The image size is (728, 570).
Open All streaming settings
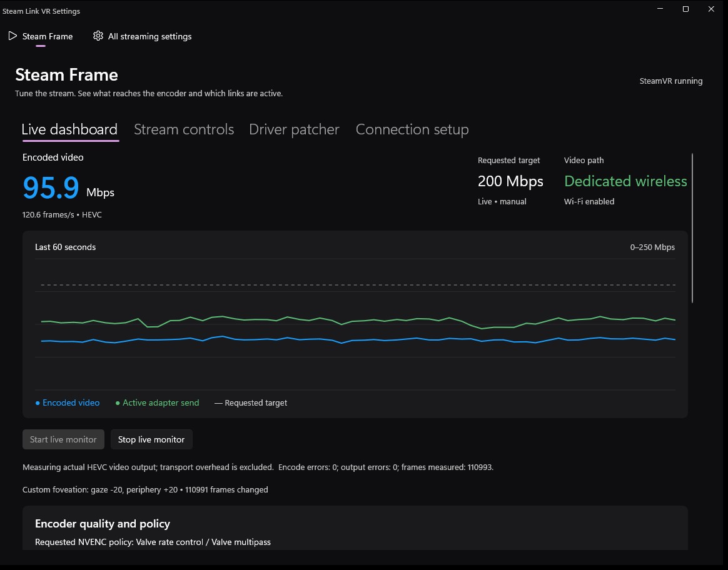pyautogui.click(x=143, y=36)
